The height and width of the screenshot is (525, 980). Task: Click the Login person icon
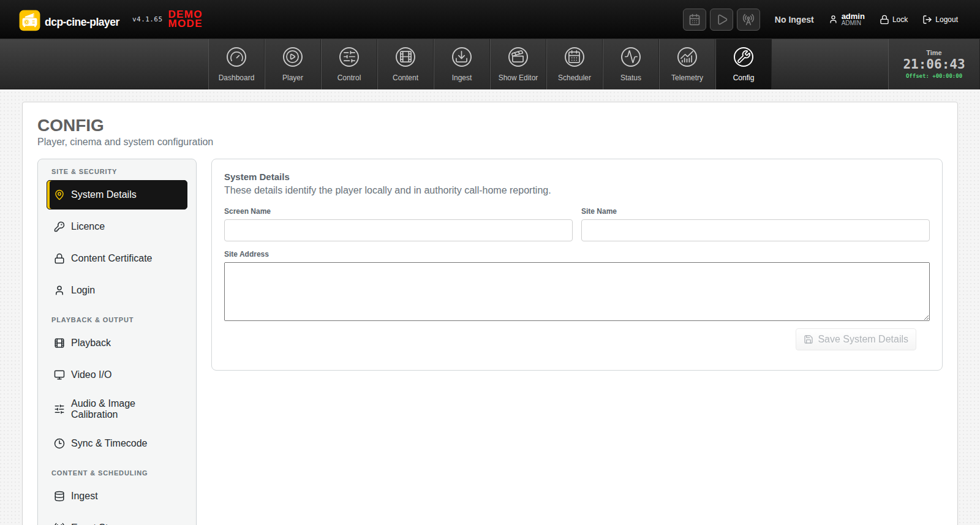point(59,290)
